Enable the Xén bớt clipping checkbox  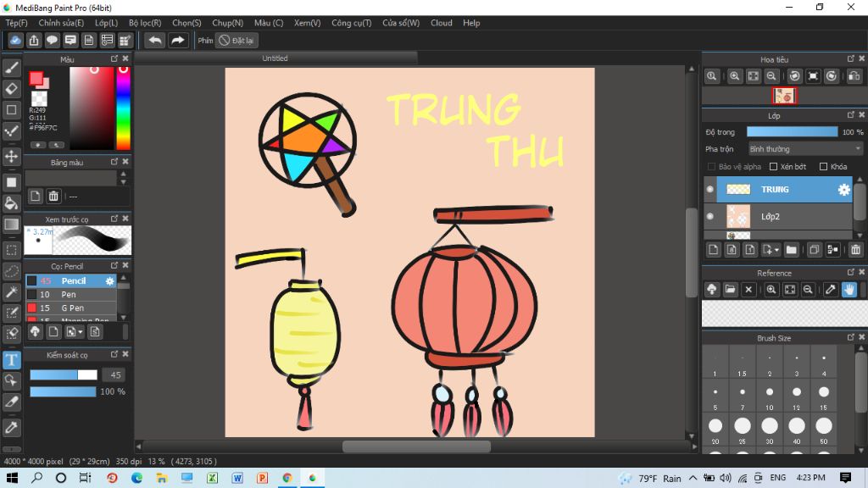[773, 167]
